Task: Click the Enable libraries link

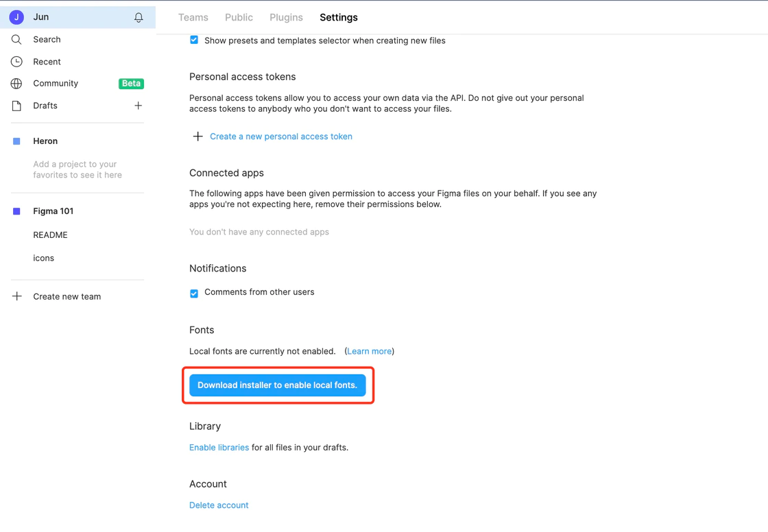Action: (x=219, y=447)
